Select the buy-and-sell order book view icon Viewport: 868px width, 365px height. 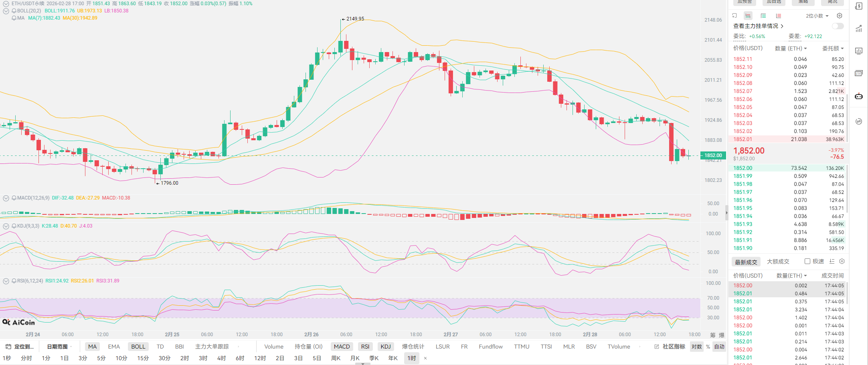tap(748, 16)
